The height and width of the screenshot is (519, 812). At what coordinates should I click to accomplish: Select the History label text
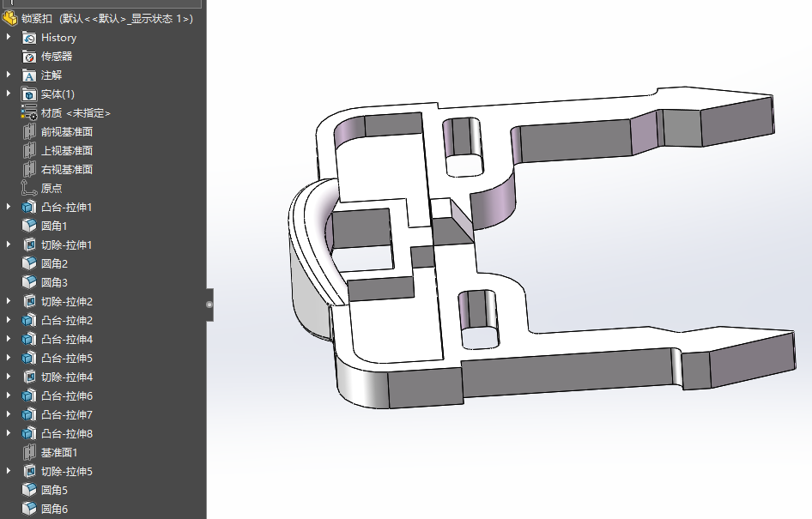click(x=58, y=38)
